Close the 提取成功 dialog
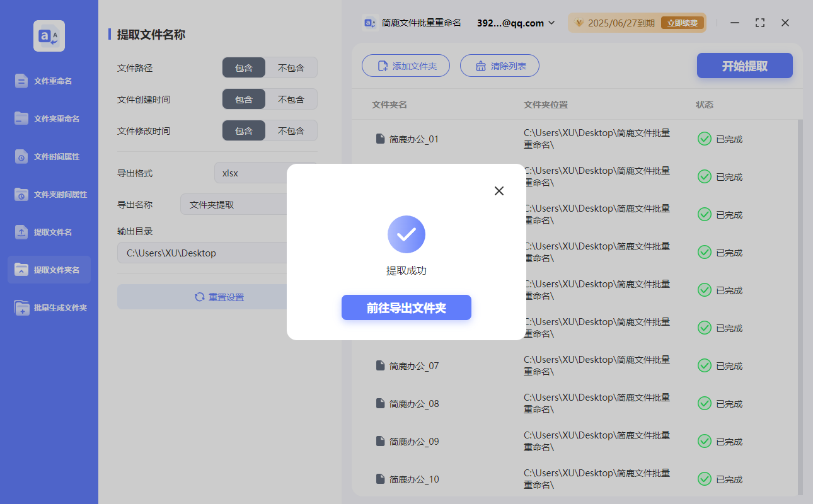This screenshot has height=504, width=813. point(499,190)
